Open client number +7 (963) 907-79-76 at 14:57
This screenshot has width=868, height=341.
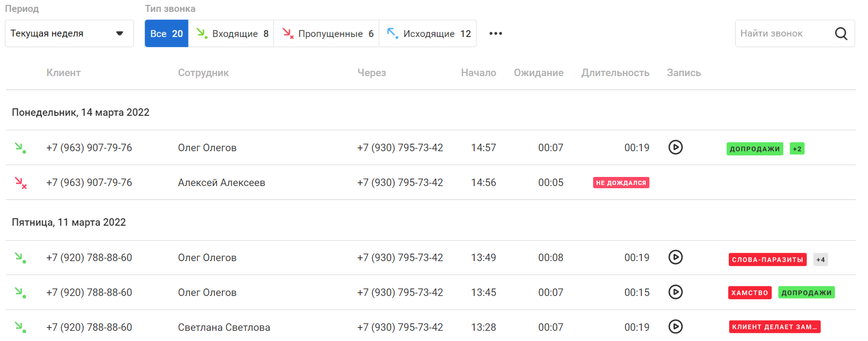click(x=89, y=147)
